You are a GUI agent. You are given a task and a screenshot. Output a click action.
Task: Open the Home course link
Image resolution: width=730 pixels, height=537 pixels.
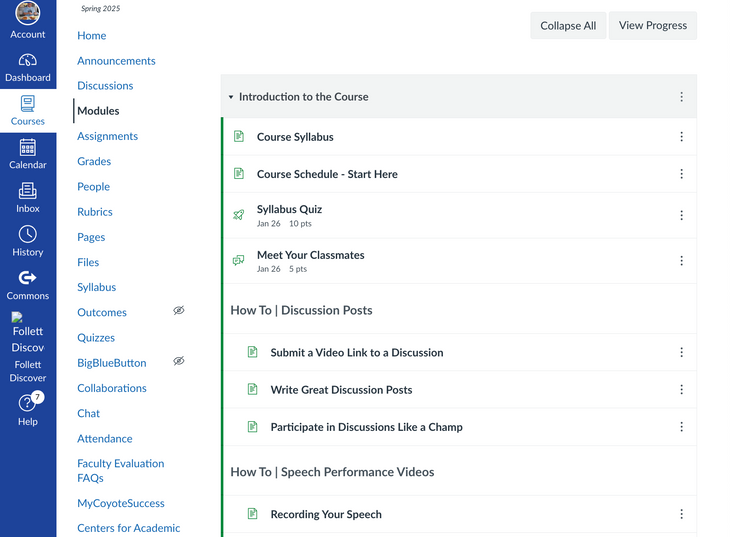92,35
